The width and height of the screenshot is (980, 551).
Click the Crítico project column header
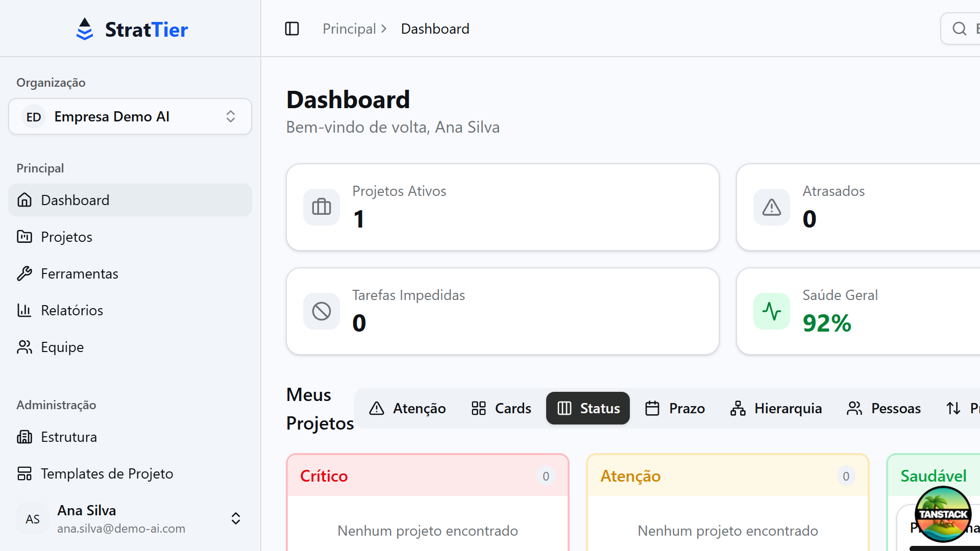point(324,475)
